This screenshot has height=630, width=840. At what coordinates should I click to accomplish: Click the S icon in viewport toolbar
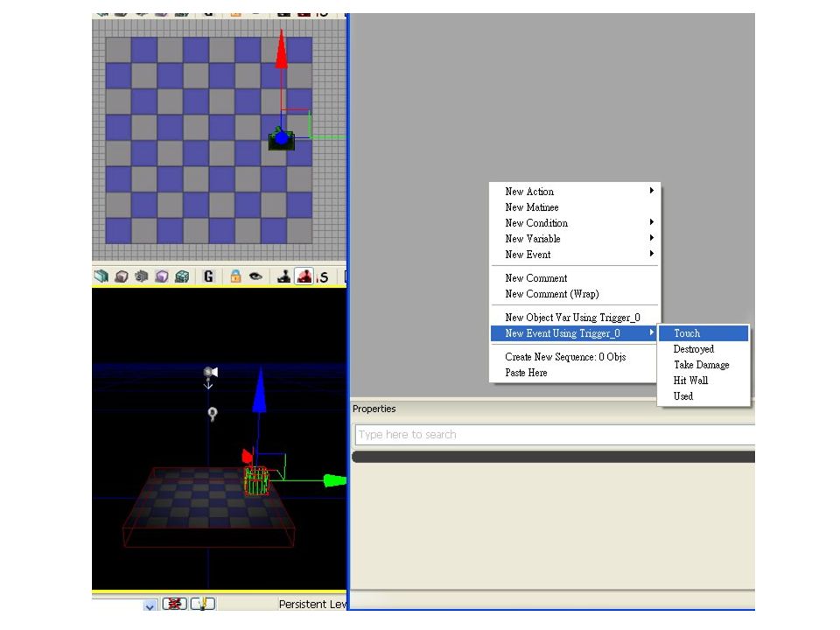pos(324,277)
